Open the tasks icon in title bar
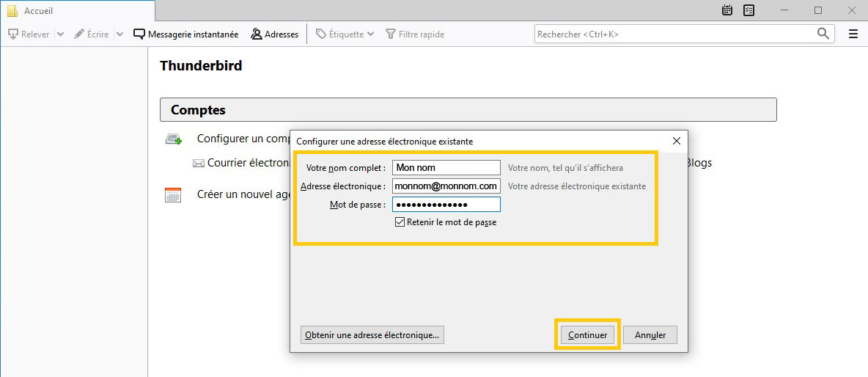 click(x=749, y=10)
